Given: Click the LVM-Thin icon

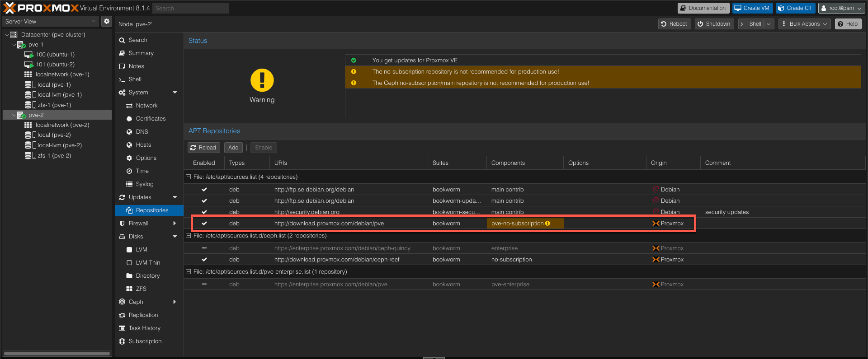Looking at the screenshot, I should coord(129,263).
